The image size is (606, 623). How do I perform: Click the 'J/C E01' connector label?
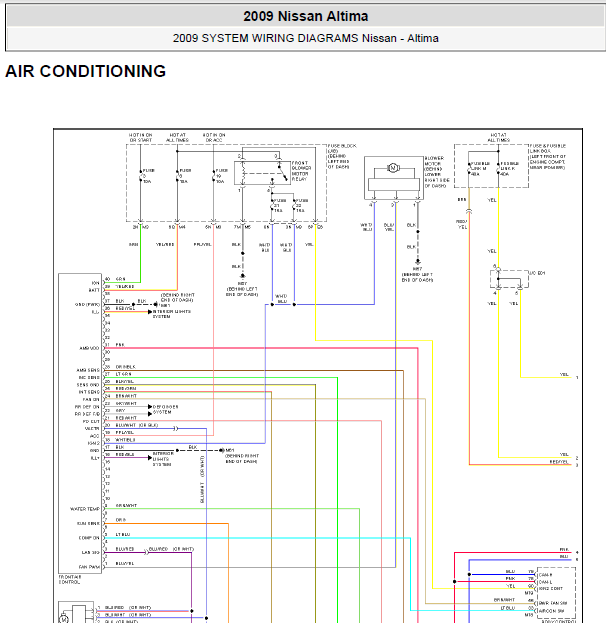[537, 273]
